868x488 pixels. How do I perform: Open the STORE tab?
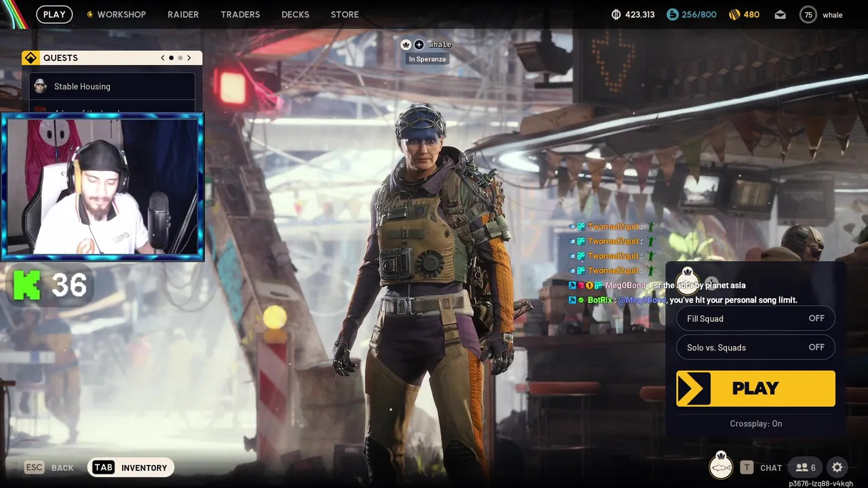344,14
